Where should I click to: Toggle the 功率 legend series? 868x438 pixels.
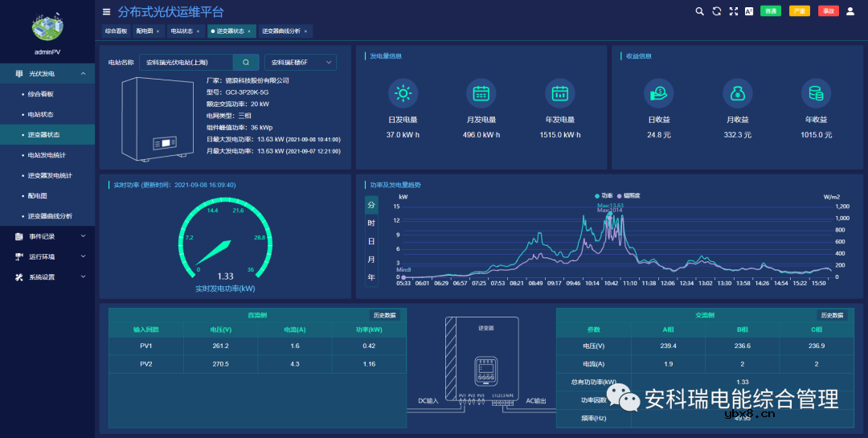[603, 195]
